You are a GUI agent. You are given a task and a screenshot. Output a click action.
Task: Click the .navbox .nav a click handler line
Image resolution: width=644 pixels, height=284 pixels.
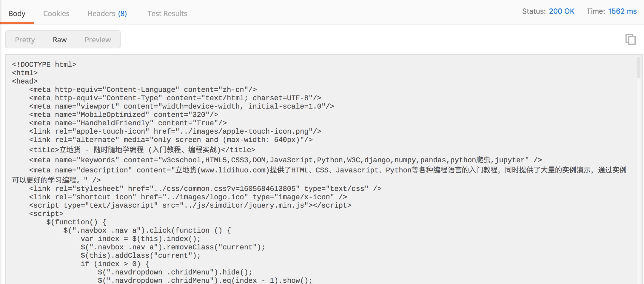147,230
